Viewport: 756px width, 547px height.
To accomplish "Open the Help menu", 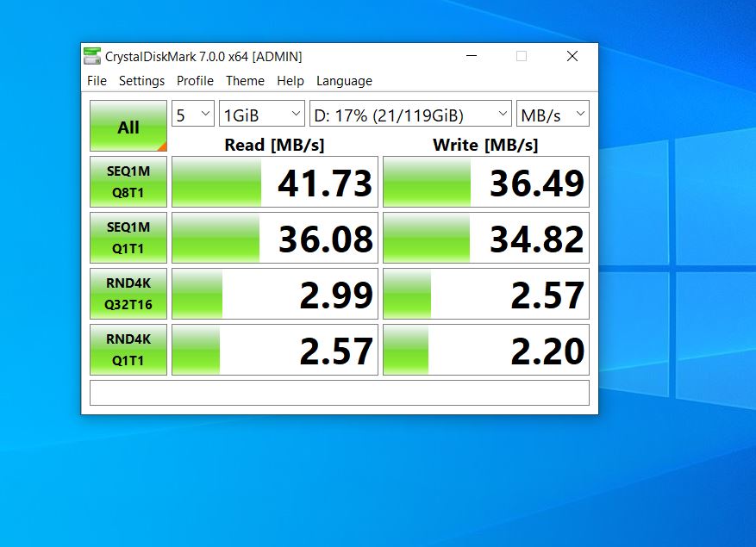I will coord(291,80).
